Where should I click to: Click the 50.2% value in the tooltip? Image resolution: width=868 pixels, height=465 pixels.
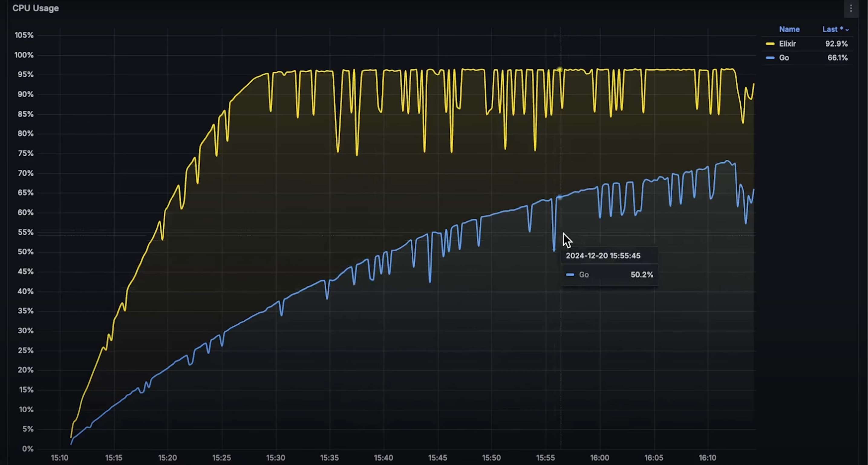[641, 275]
